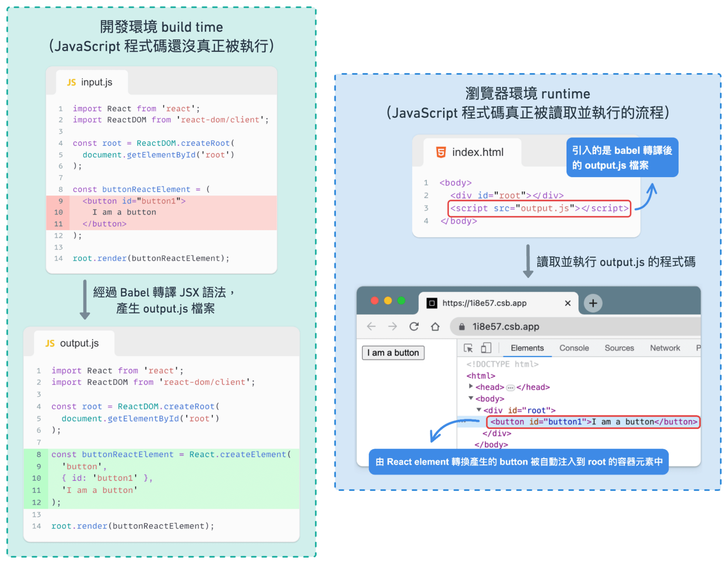Expand the head element in DOM tree
Viewport: 728px width, 564px height.
[471, 386]
